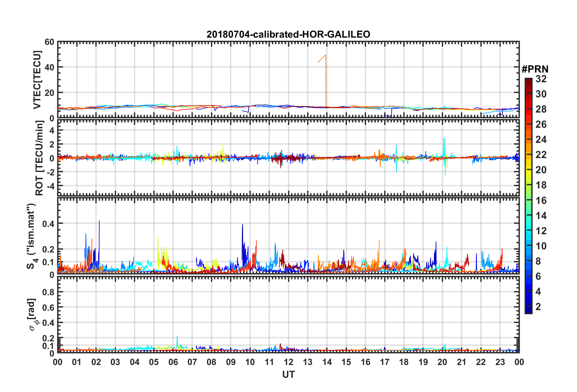Click x-axis hour label 05
Viewport: 577px width, 392px height.
click(154, 362)
